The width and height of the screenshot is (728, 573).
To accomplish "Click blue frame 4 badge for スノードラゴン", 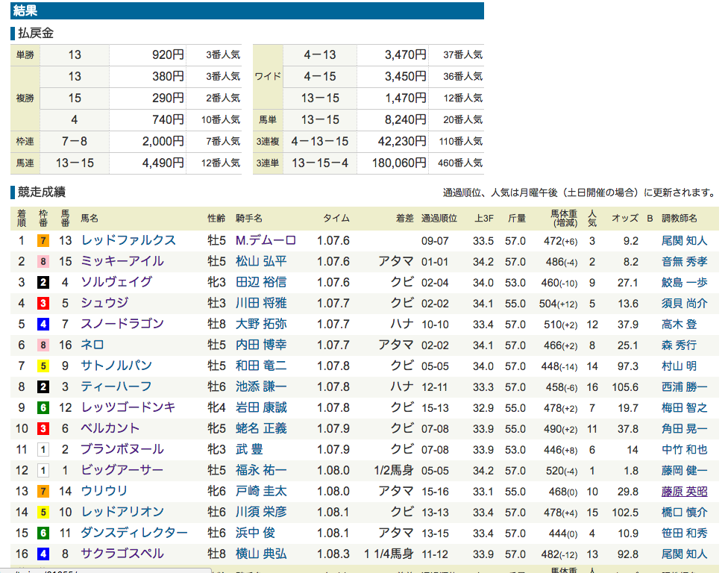I will [x=43, y=324].
